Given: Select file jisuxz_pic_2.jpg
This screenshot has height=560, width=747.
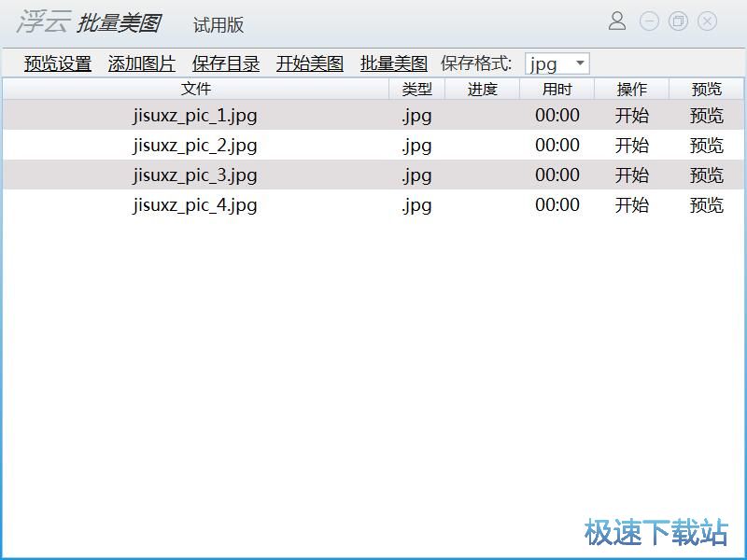Looking at the screenshot, I should pyautogui.click(x=195, y=146).
